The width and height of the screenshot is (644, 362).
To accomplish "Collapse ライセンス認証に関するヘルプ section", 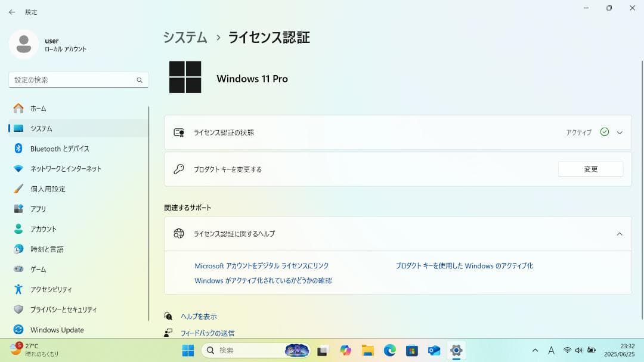I will [x=620, y=233].
